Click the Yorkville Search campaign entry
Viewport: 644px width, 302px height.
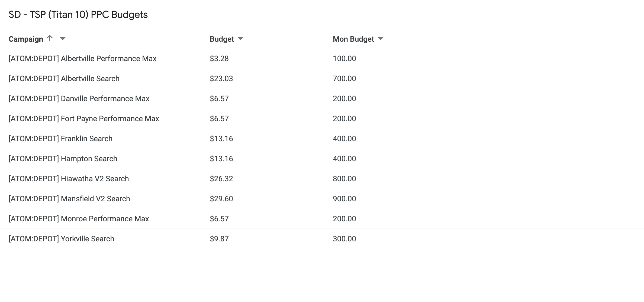coord(61,239)
